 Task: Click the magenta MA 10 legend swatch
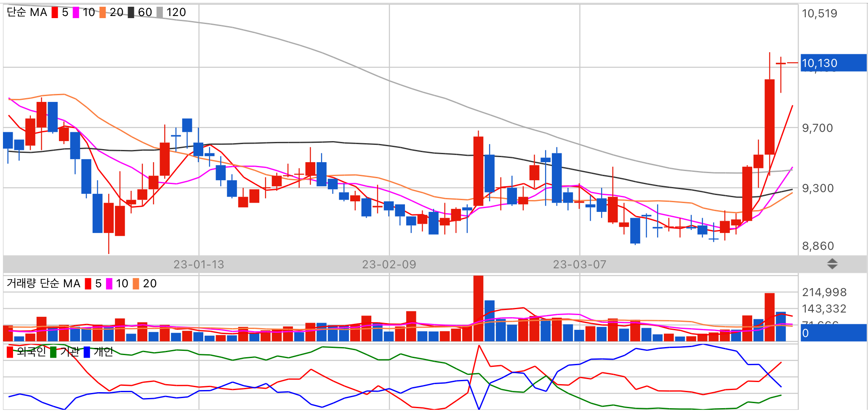tap(76, 12)
